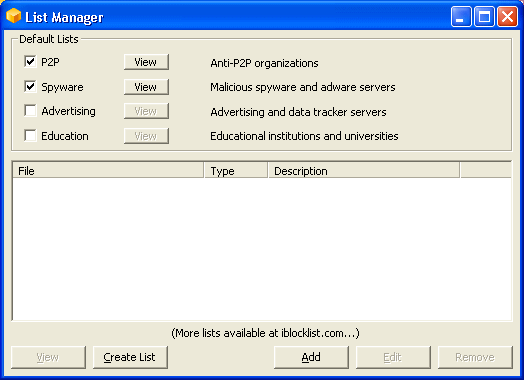The image size is (524, 380).
Task: Click the Edit button
Action: point(393,357)
